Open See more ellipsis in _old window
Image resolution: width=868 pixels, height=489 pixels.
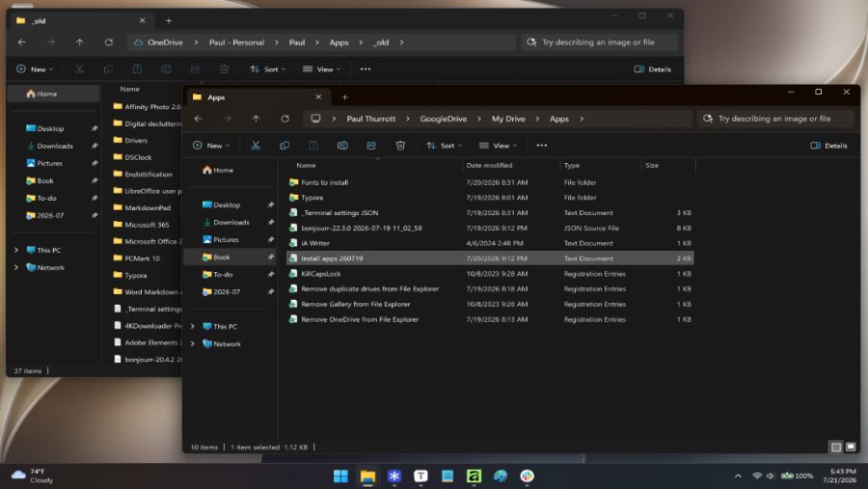pos(366,69)
